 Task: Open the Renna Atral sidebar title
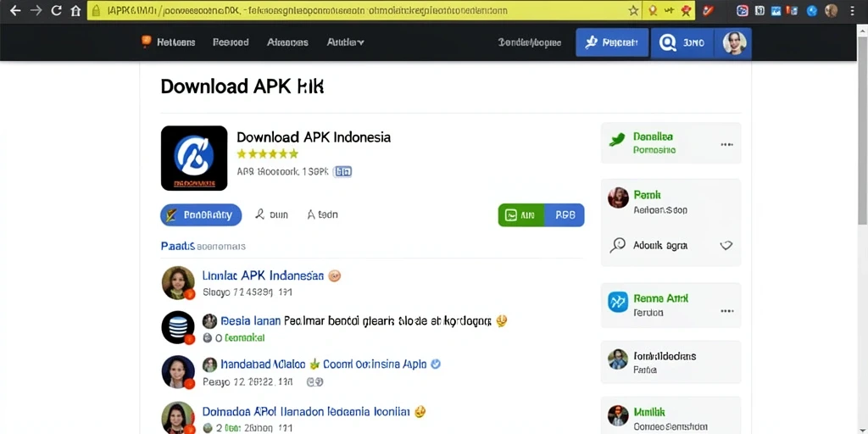[x=661, y=298]
